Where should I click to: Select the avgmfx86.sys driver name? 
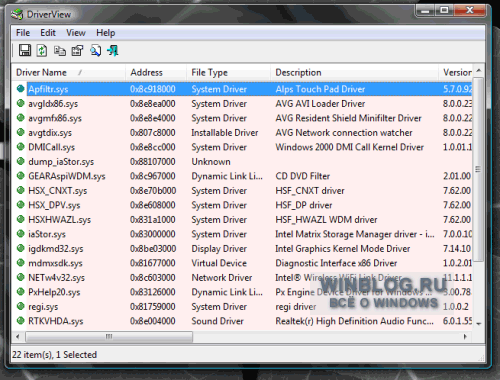pyautogui.click(x=55, y=118)
